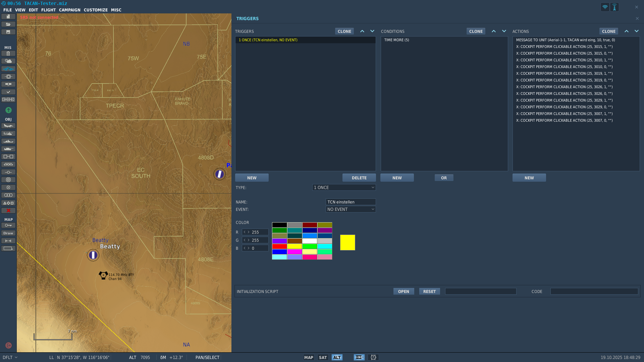Toggle the ALT map view mode

click(337, 357)
